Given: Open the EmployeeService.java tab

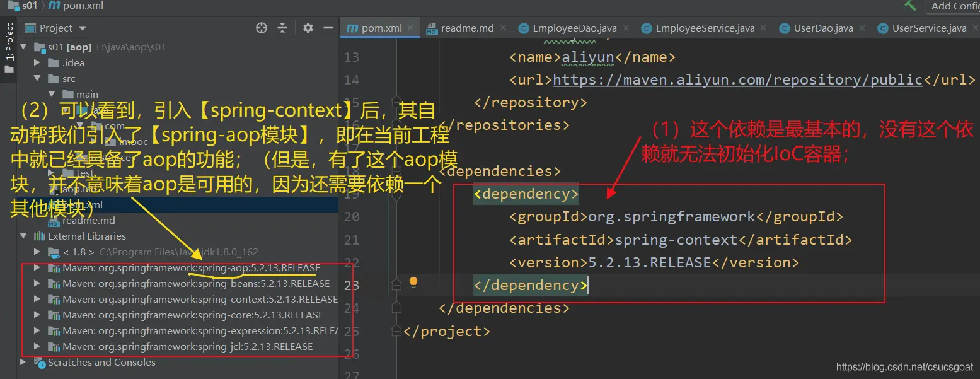Looking at the screenshot, I should point(705,28).
